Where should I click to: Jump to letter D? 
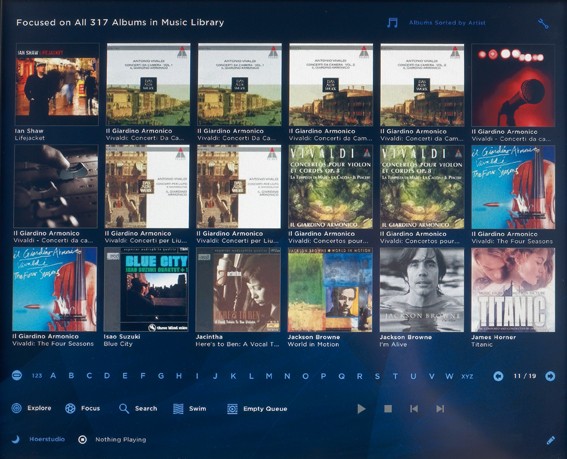(107, 376)
